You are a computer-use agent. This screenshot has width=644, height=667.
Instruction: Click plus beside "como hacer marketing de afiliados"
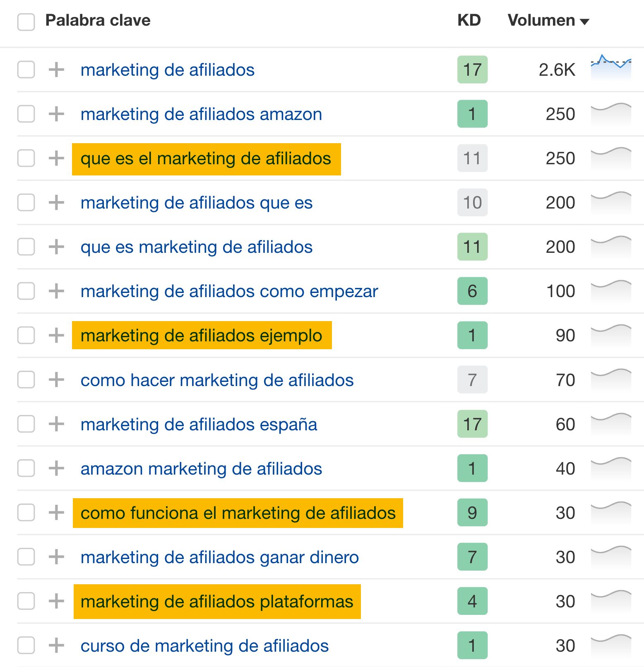coord(57,380)
